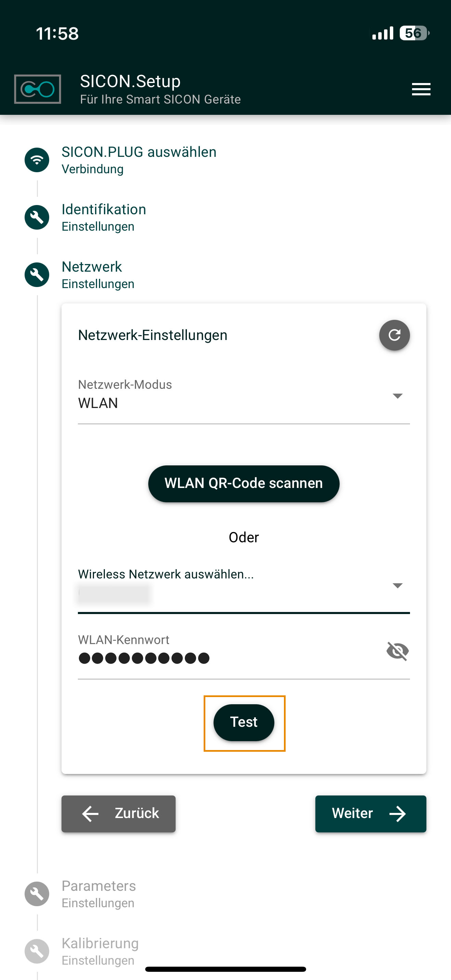This screenshot has width=451, height=980.
Task: Tap the SICON logo icon
Action: click(x=38, y=90)
